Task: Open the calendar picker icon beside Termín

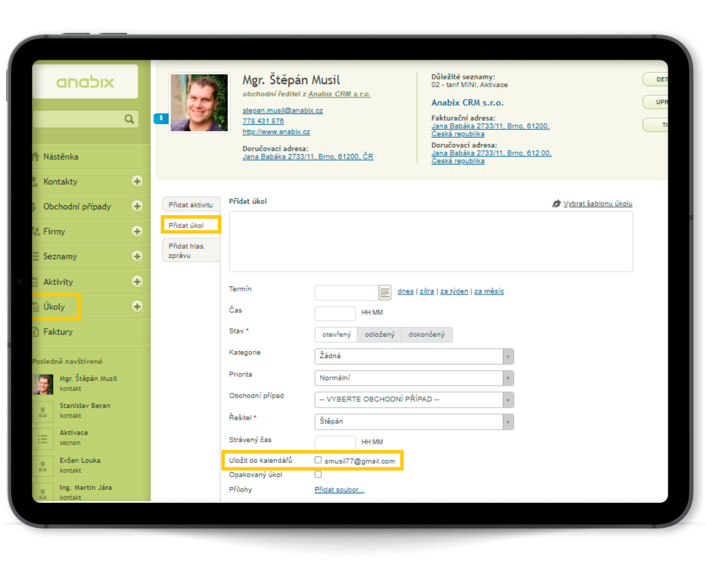Action: pos(385,292)
